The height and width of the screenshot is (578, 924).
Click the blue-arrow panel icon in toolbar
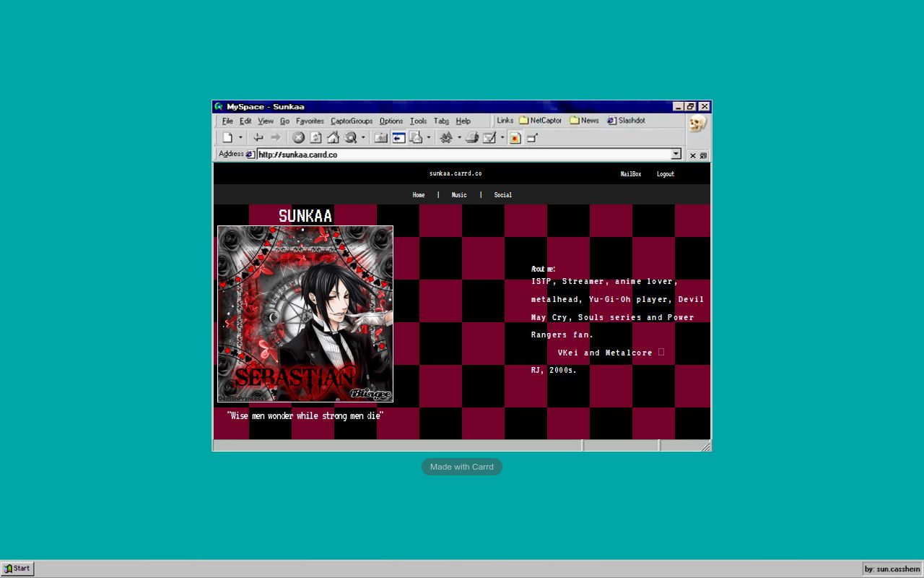pyautogui.click(x=398, y=137)
